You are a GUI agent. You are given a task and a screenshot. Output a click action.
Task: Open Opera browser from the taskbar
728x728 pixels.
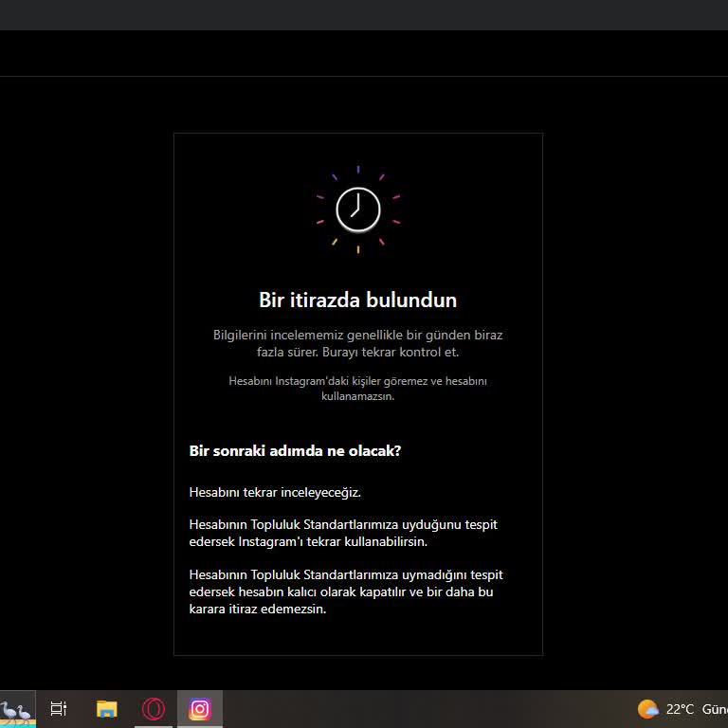(154, 709)
